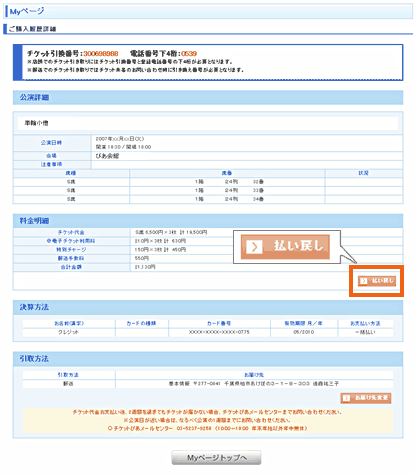Click ticket exchange number 300698988

click(101, 54)
